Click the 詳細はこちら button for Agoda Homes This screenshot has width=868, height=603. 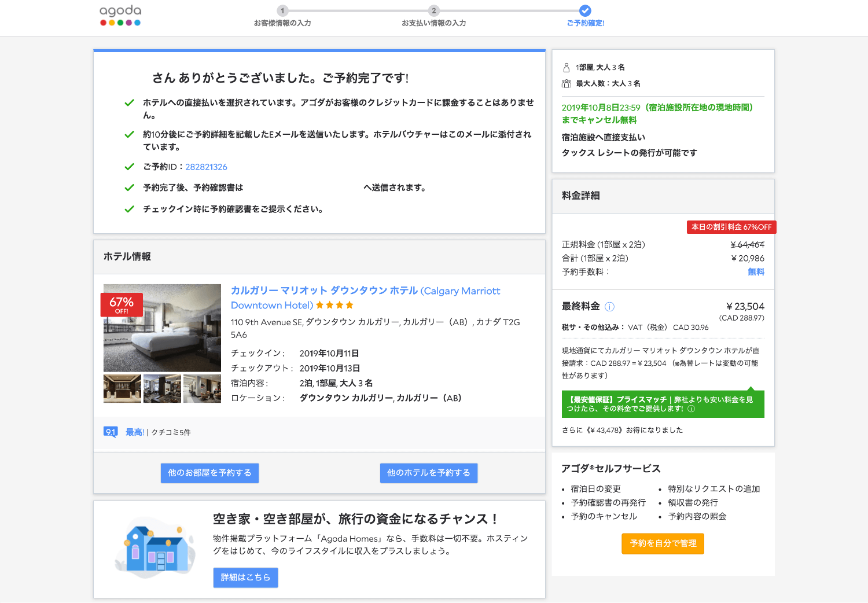point(245,577)
